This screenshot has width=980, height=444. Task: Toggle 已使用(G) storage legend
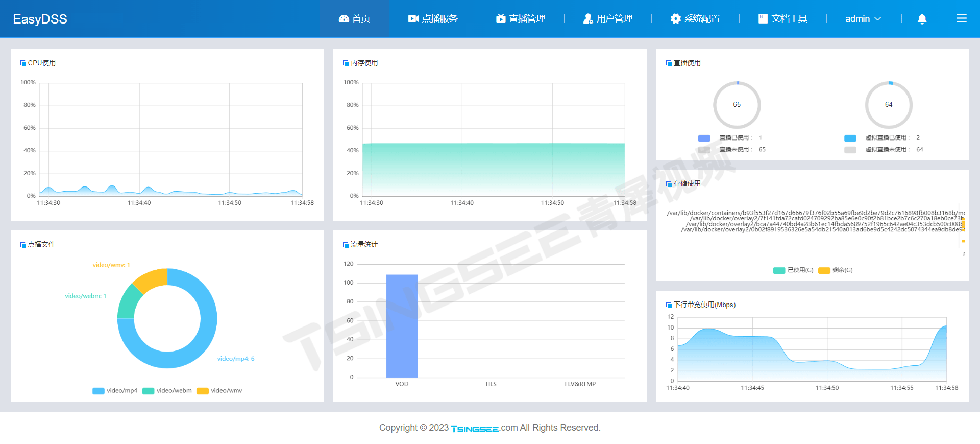(793, 270)
